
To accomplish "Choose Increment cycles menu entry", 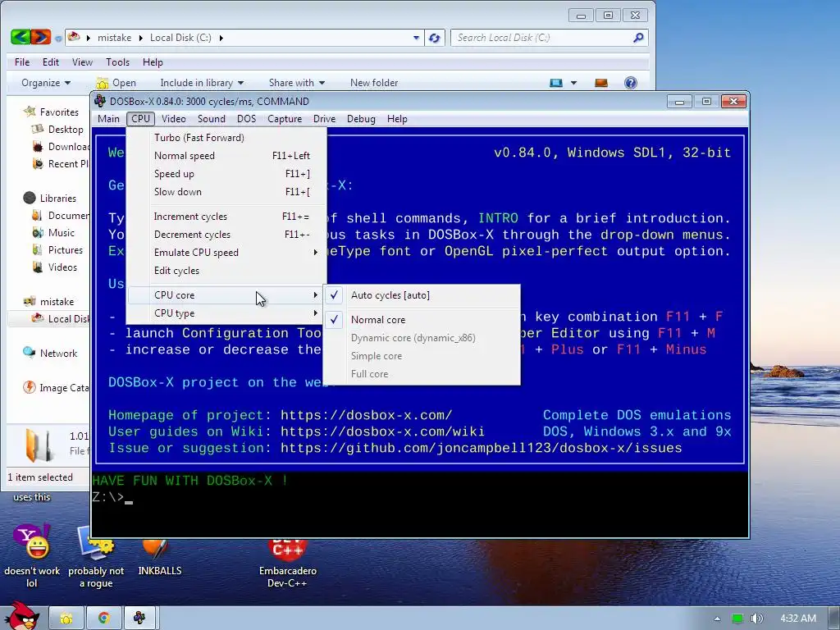I will (226, 217).
